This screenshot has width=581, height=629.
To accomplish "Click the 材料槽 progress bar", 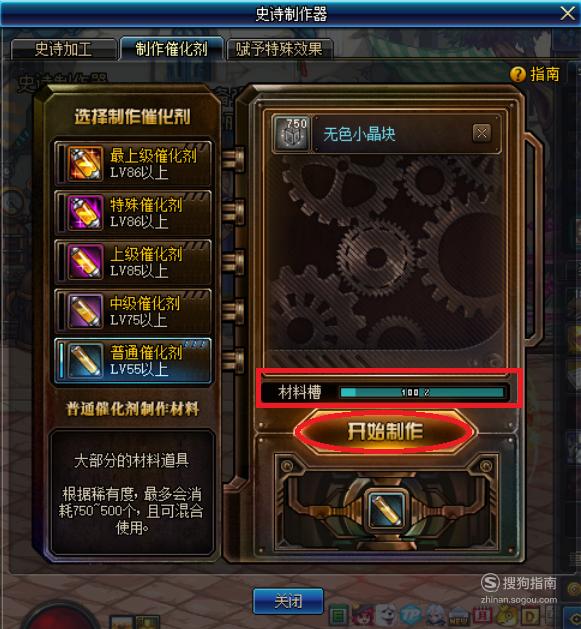I will [x=422, y=392].
